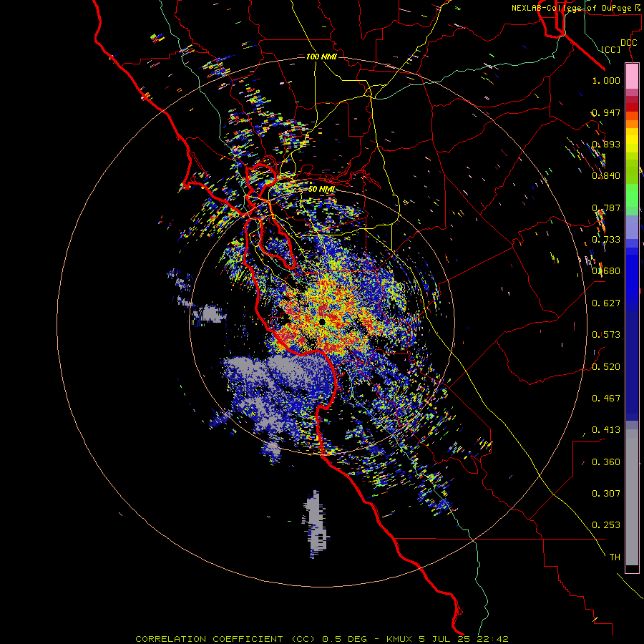Select the 0.520 scale value

[606, 367]
